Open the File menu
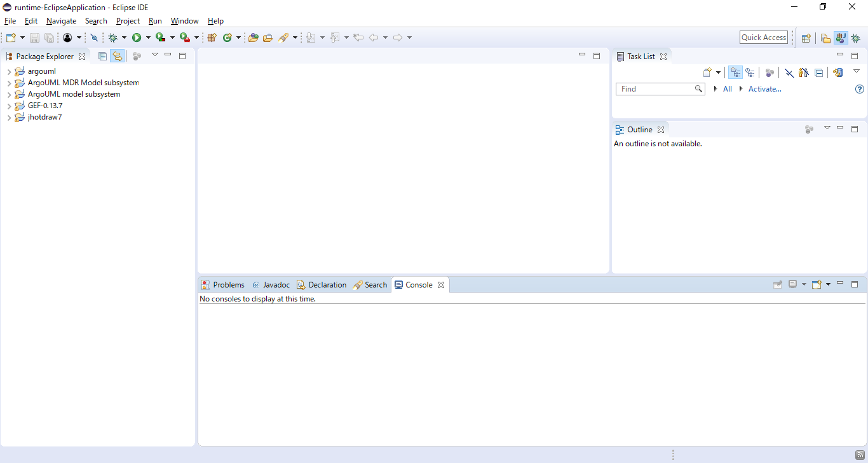This screenshot has height=463, width=868. (10, 21)
